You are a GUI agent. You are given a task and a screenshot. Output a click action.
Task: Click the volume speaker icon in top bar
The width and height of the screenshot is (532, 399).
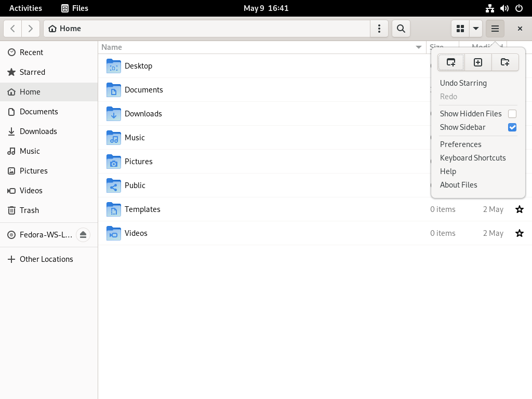click(504, 8)
